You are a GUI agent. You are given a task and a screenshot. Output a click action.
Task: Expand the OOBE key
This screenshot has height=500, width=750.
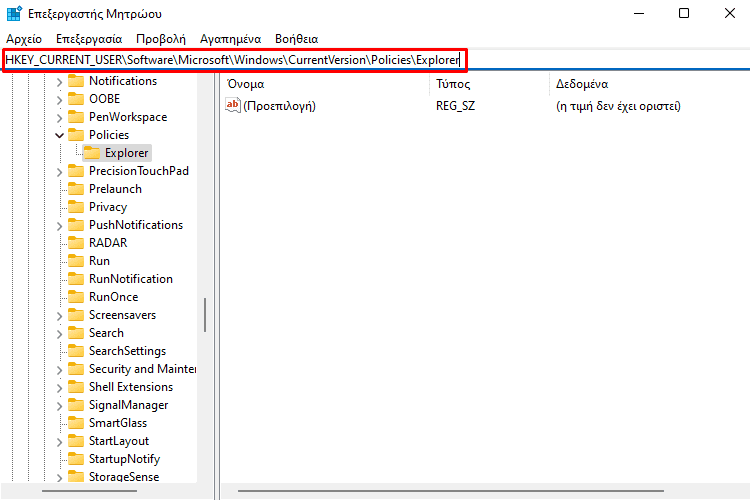(59, 100)
